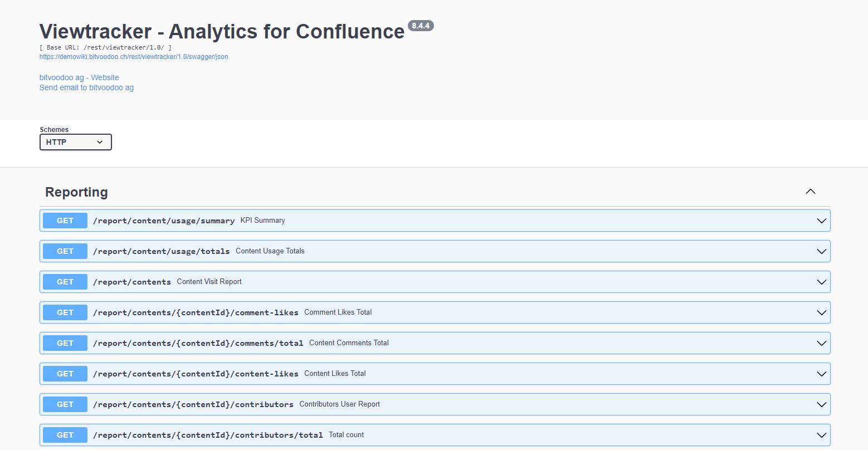This screenshot has width=868, height=450.
Task: Click chevron icon on Content Comments Total row
Action: pyautogui.click(x=821, y=343)
